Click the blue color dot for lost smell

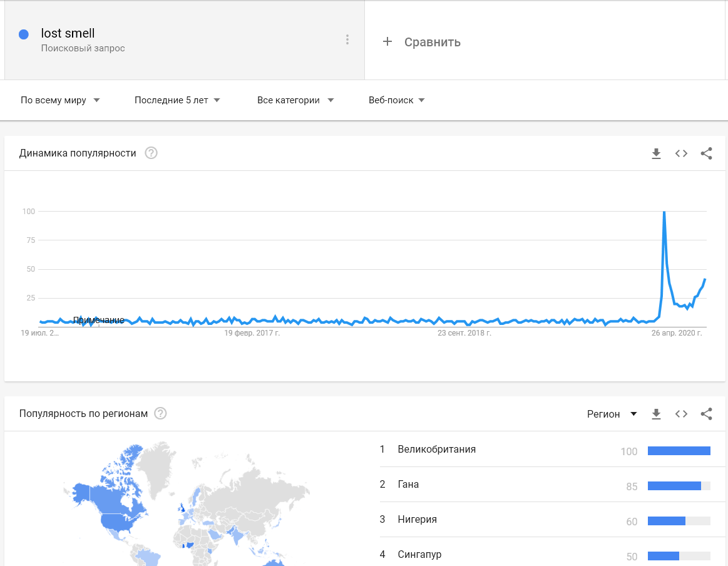(x=24, y=34)
